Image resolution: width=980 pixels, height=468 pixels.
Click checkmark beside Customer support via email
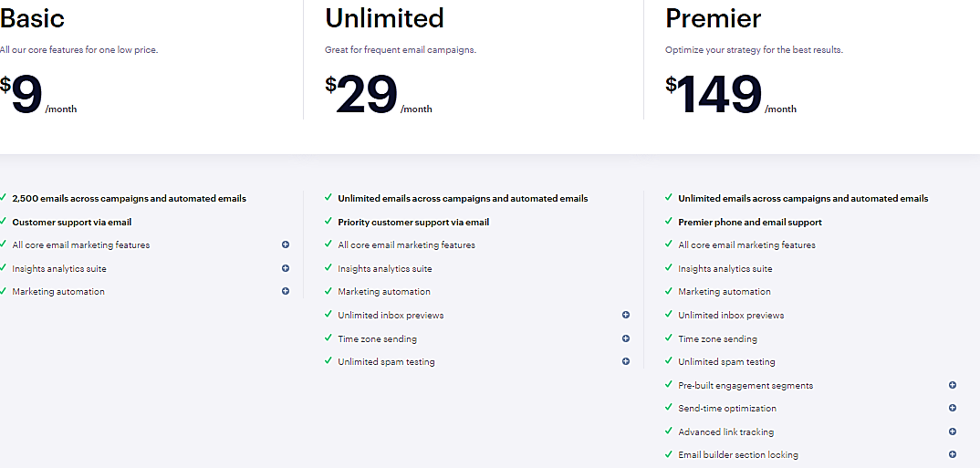(x=4, y=221)
